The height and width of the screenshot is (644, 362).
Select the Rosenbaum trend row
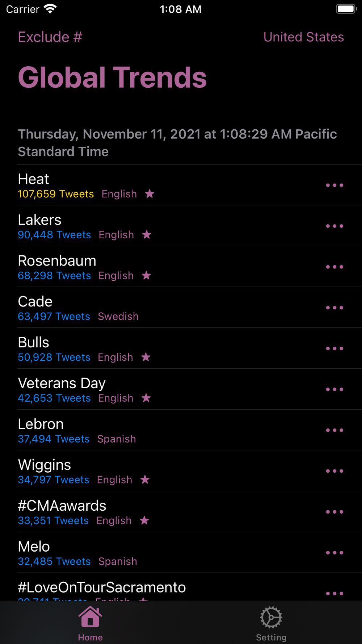[x=181, y=267]
